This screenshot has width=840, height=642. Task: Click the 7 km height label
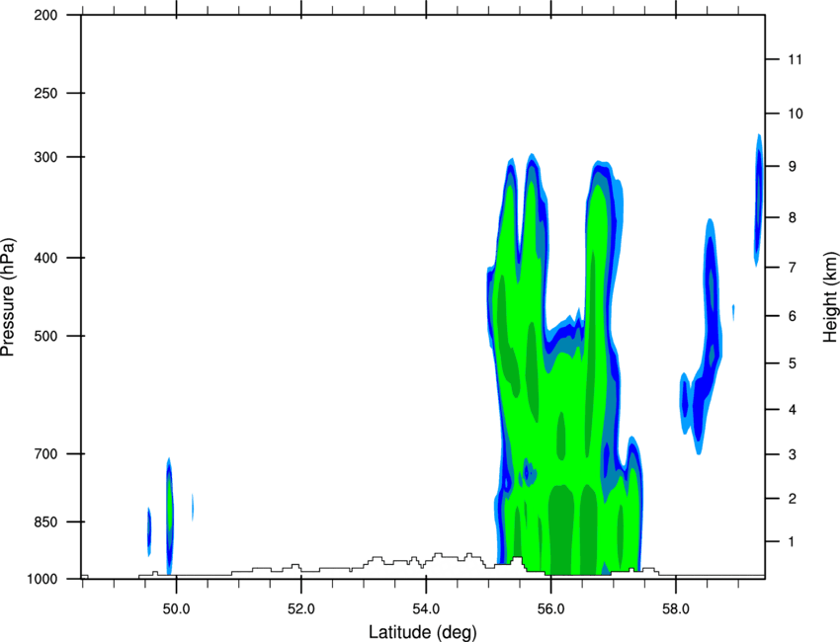[x=792, y=268]
